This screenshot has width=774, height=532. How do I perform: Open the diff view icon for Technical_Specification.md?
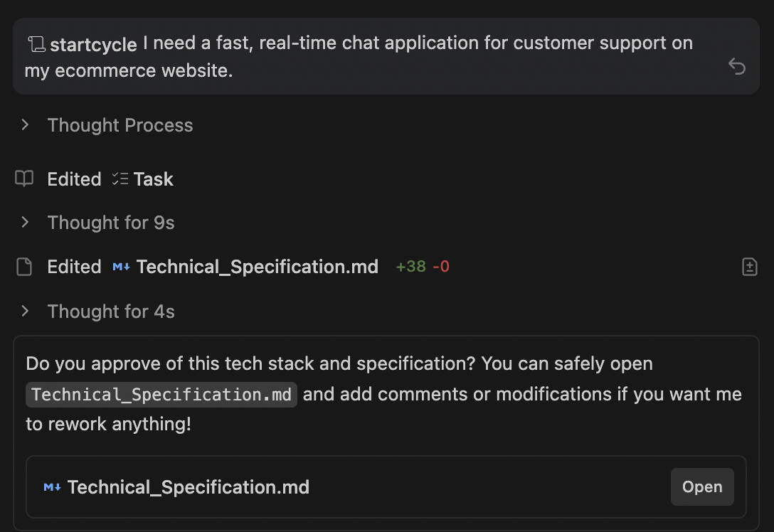[x=749, y=267]
